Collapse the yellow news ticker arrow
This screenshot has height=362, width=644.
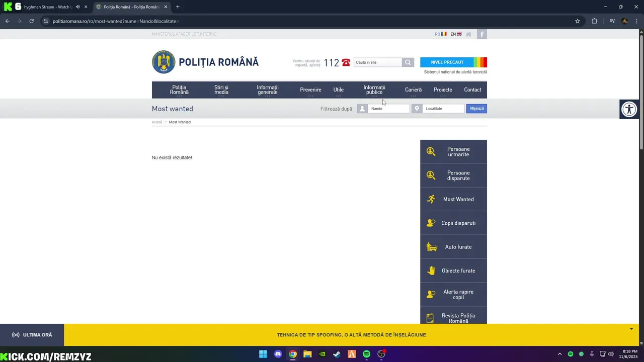[631, 329]
